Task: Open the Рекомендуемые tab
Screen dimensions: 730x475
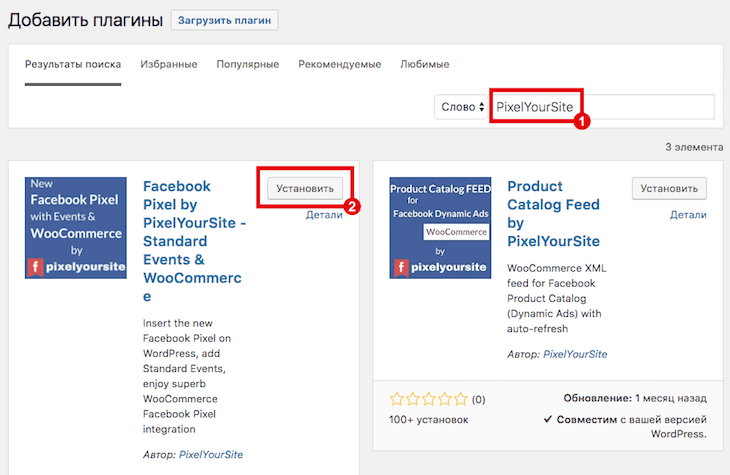Action: (x=340, y=64)
